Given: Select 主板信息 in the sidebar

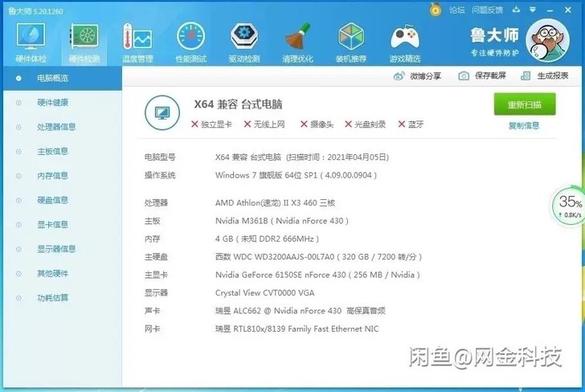Looking at the screenshot, I should coord(63,152).
